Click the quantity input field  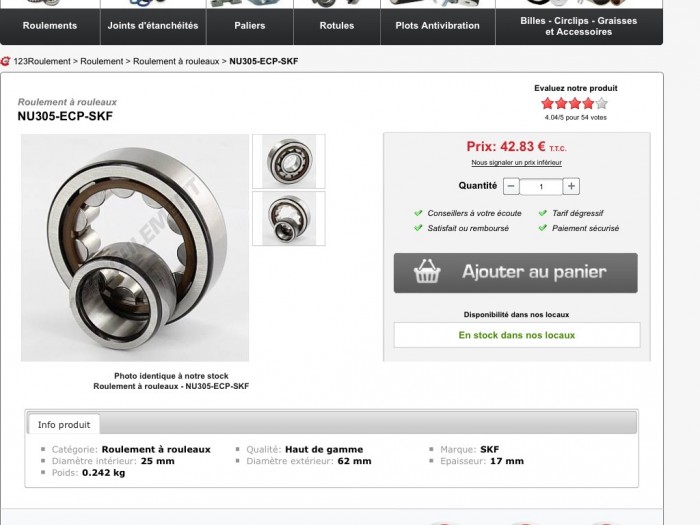tap(541, 187)
